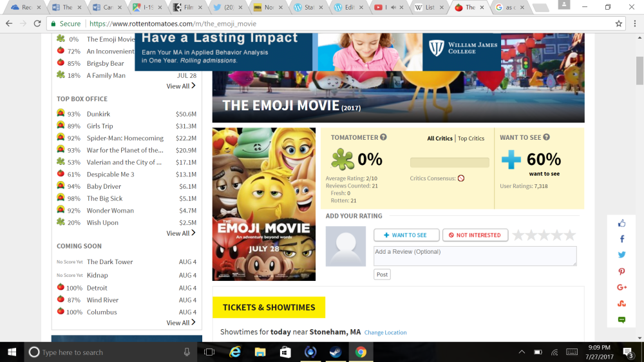
Task: Expand View All under Top Box Office
Action: [180, 233]
